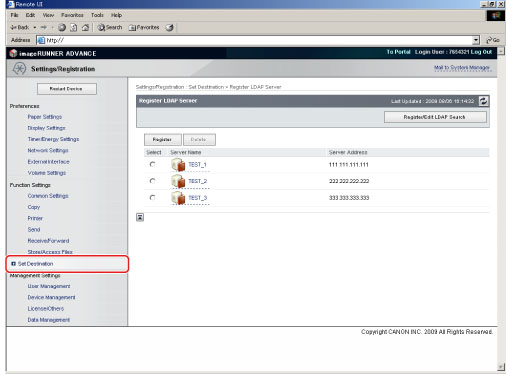This screenshot has height=374, width=506.
Task: Select the TEST_3 radio button
Action: click(x=152, y=198)
